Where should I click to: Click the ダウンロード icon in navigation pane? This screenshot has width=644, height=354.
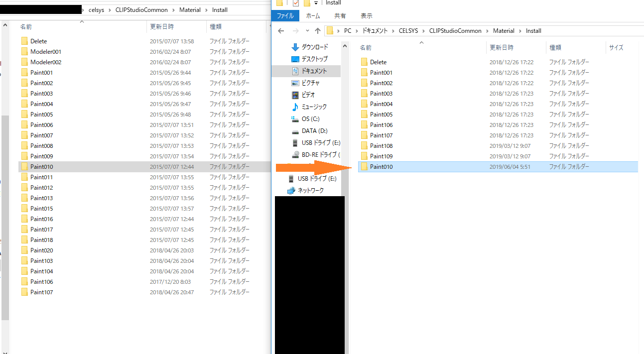tap(295, 47)
